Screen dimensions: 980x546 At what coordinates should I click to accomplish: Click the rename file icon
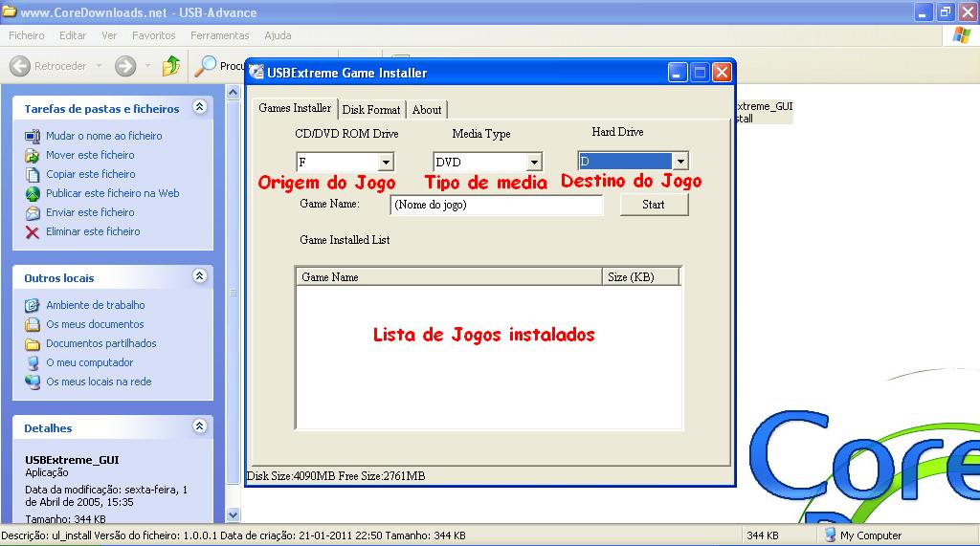coord(33,136)
